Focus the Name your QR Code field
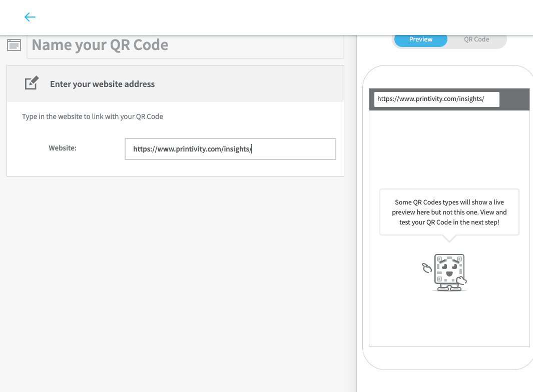The height and width of the screenshot is (392, 533). [x=185, y=46]
